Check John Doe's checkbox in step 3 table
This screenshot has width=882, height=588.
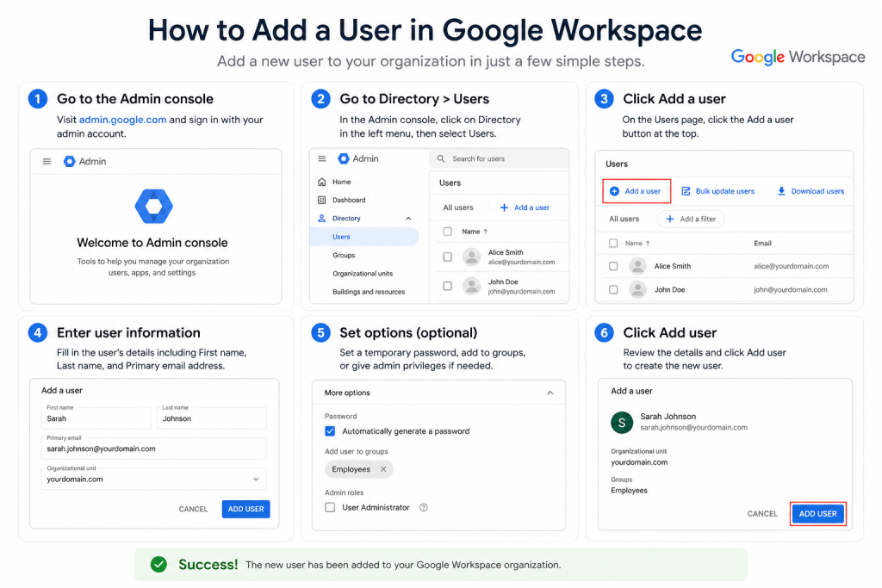click(x=613, y=289)
